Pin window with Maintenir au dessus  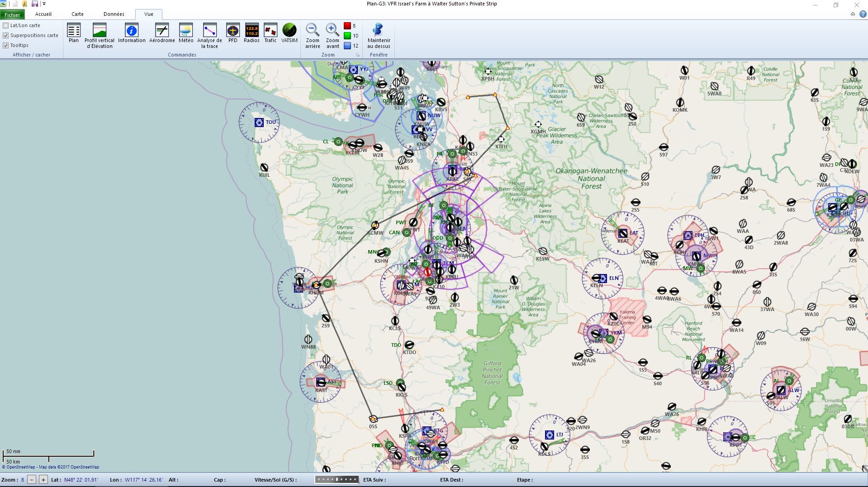pos(379,36)
